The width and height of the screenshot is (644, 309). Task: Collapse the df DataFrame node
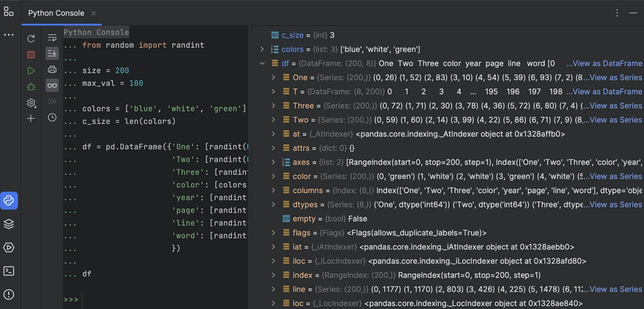(262, 63)
